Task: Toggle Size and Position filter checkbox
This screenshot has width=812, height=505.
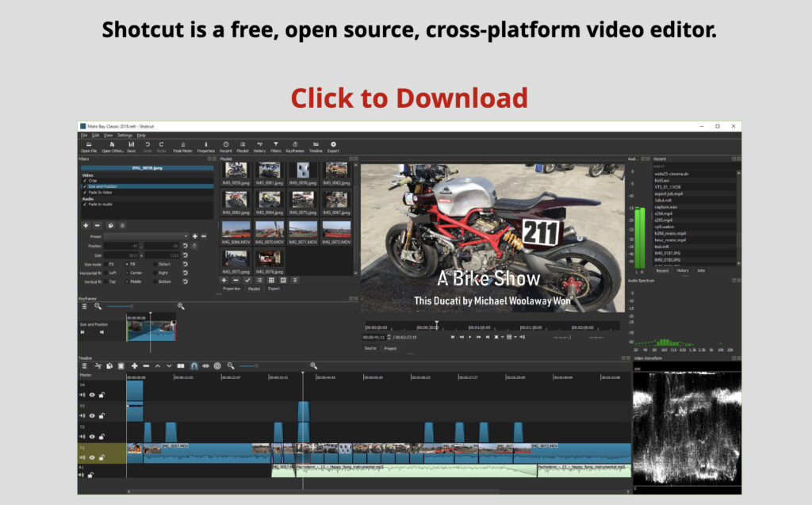Action: [x=85, y=186]
